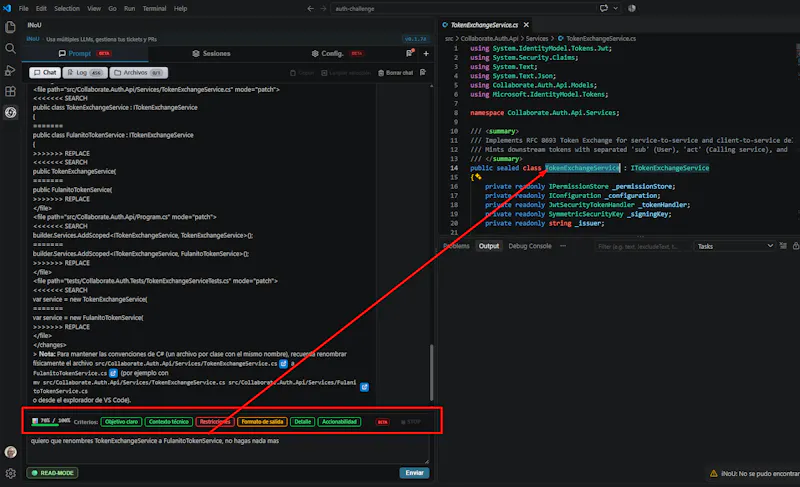
Task: Open the Tasks output channel dropdown
Action: [735, 246]
